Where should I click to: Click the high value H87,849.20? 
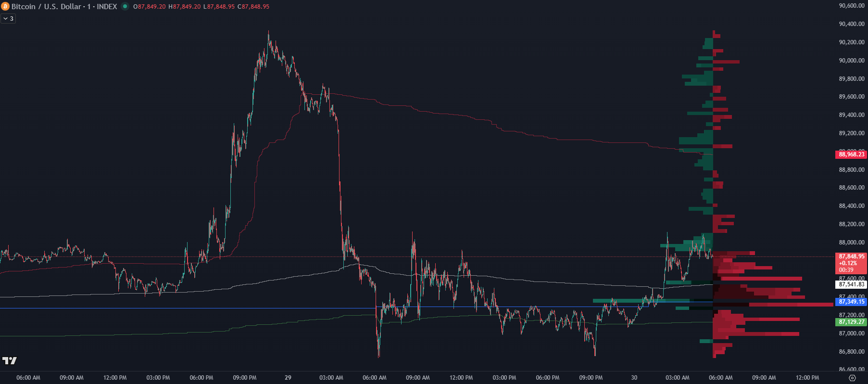[185, 7]
